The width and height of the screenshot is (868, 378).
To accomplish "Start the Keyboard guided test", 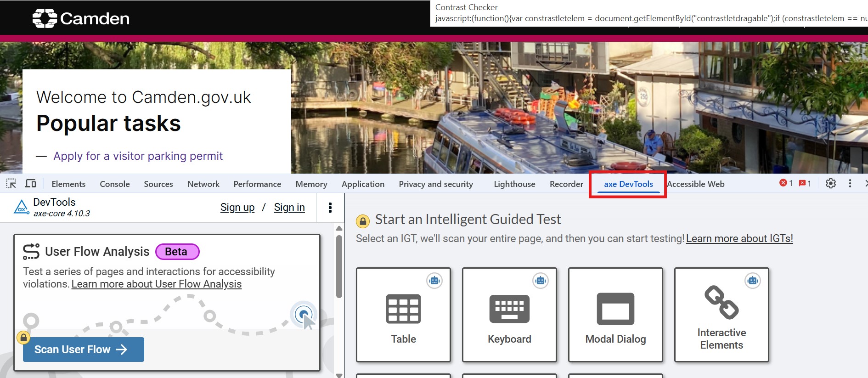I will pos(509,315).
